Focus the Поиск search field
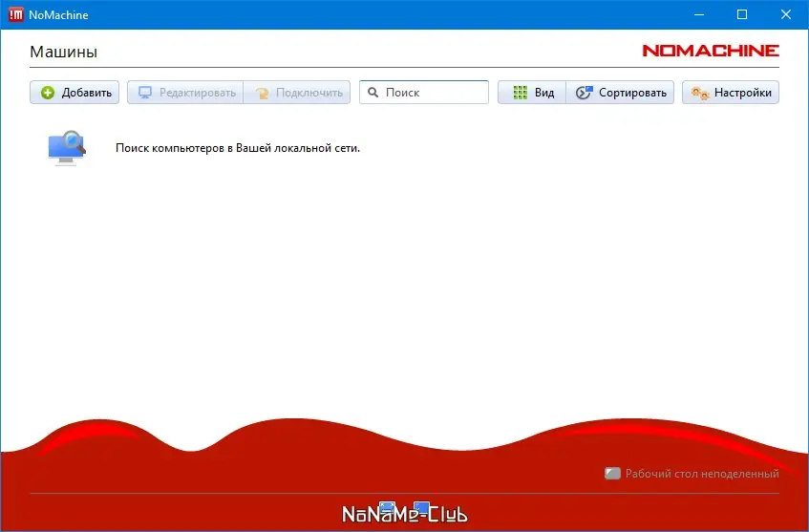Viewport: 809px width, 532px height. tap(424, 93)
